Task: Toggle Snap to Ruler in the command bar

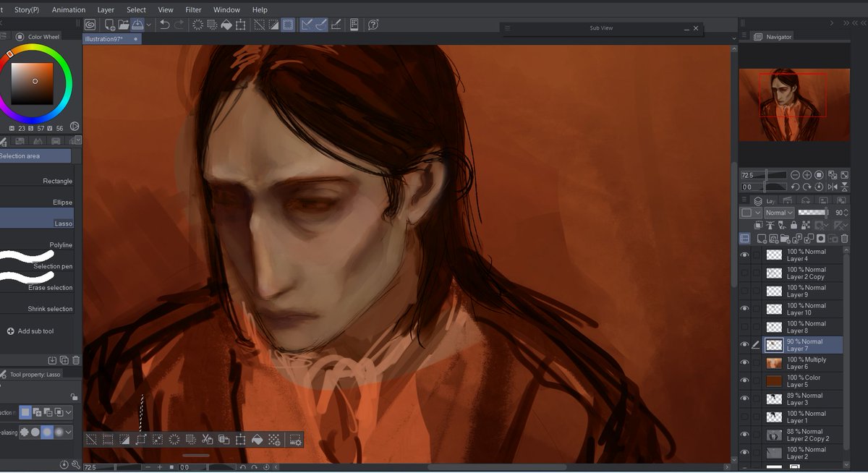Action: click(306, 25)
